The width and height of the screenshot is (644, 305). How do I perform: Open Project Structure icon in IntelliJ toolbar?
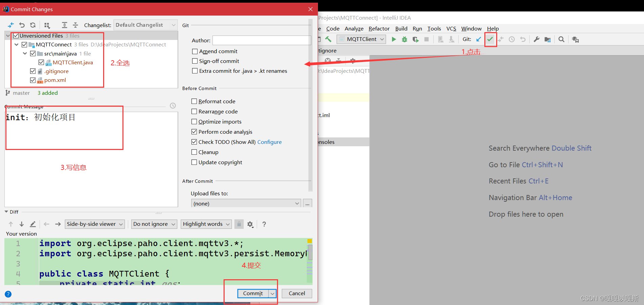pyautogui.click(x=548, y=39)
